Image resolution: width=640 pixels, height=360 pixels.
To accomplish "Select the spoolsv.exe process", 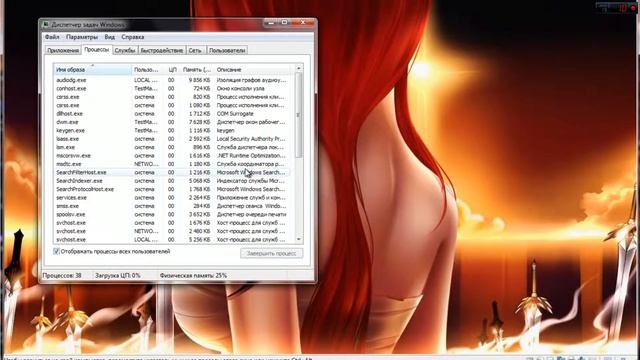I will point(172,215).
